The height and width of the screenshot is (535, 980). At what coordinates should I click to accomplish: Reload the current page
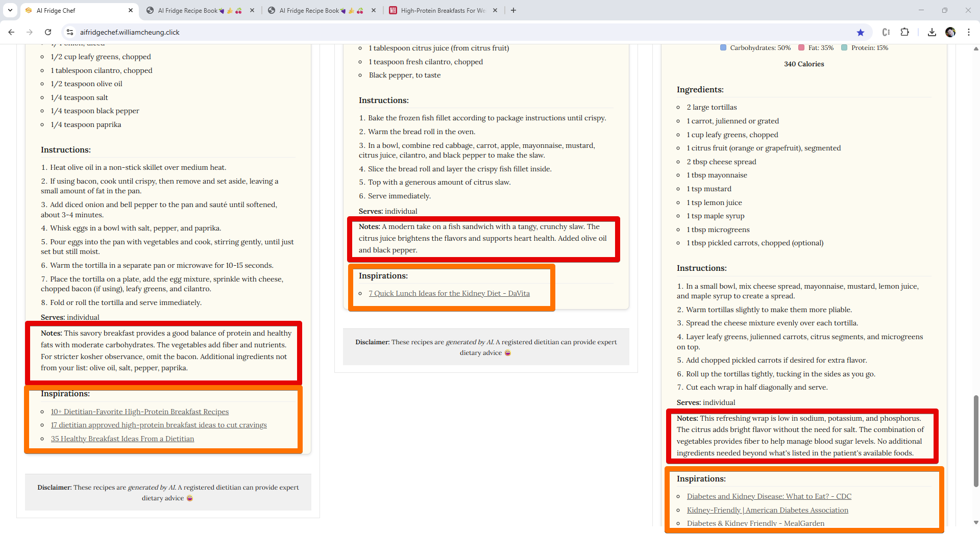click(47, 32)
